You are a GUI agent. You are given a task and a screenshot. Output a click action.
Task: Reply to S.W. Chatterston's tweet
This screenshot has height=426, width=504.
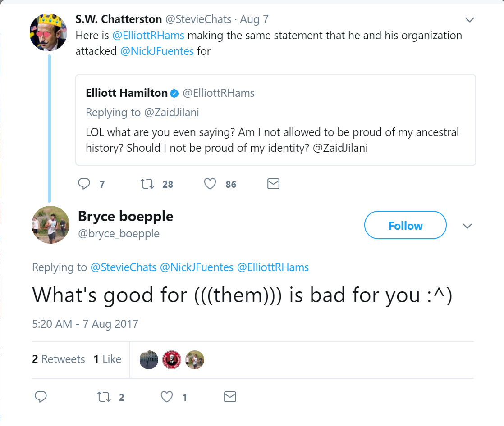pos(85,184)
